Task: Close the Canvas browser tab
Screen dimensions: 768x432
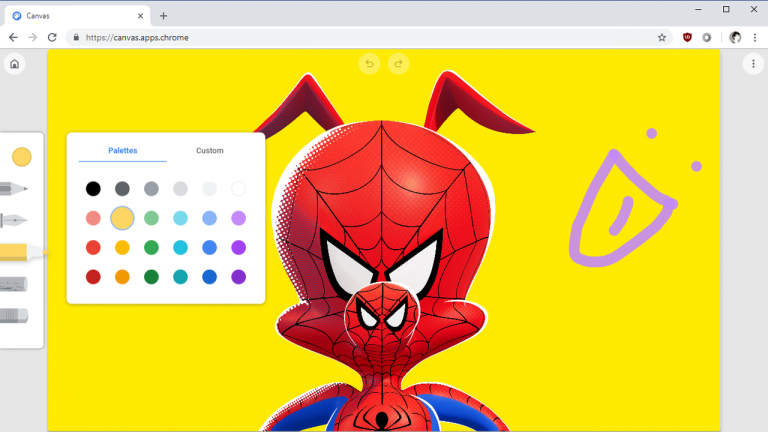Action: pyautogui.click(x=140, y=16)
